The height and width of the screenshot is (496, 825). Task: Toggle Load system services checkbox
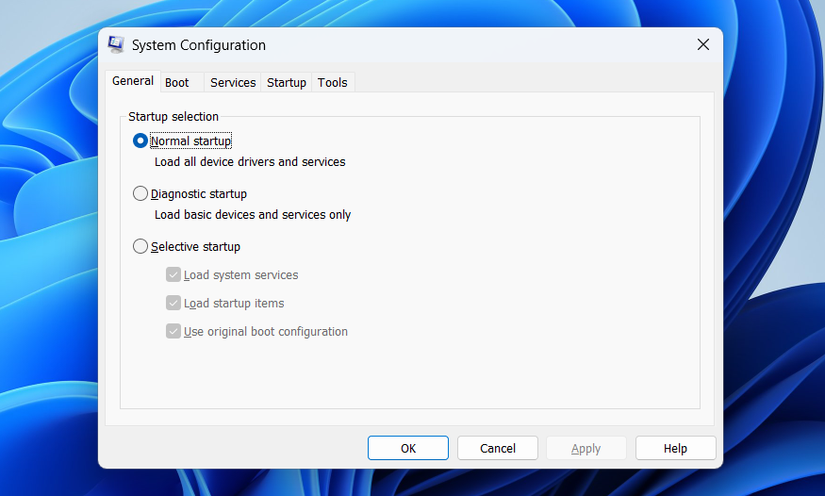[173, 275]
